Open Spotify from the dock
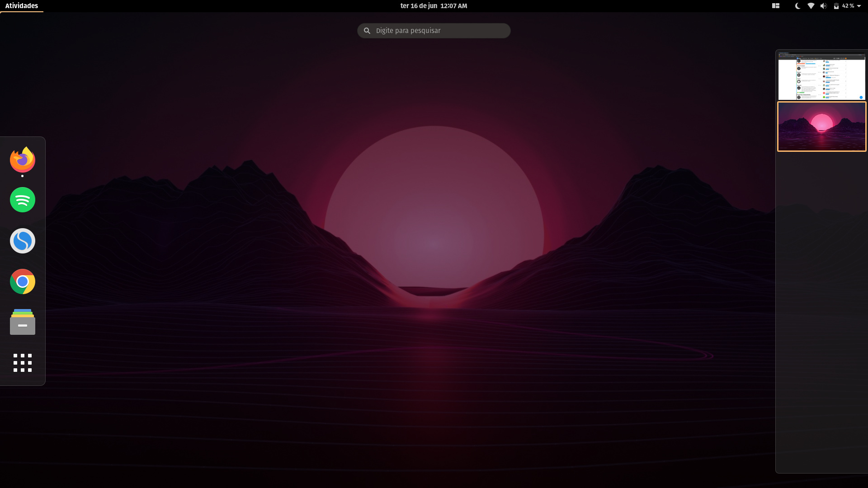Screen dimensions: 868x488 [23, 200]
